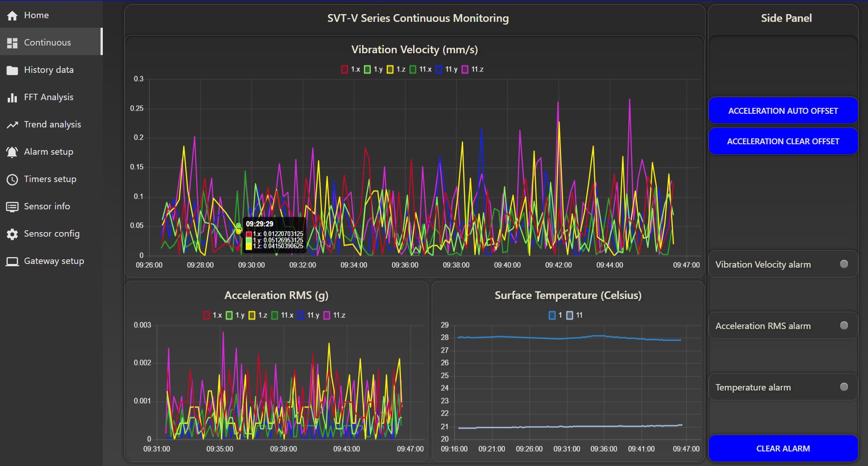The width and height of the screenshot is (868, 466).
Task: Toggle 11.z series in Vibration Velocity legend
Action: tap(473, 69)
